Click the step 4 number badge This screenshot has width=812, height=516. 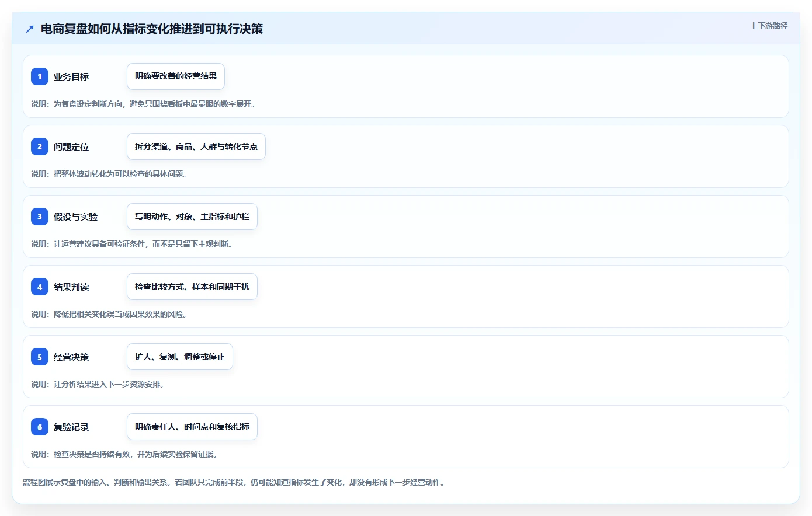[x=40, y=287]
